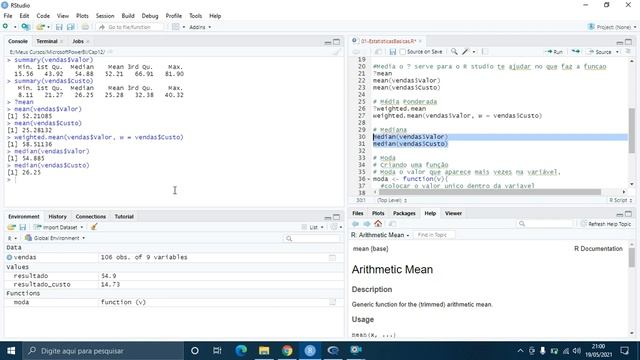Maximize the Console pane
The width and height of the screenshot is (640, 360).
336,42
